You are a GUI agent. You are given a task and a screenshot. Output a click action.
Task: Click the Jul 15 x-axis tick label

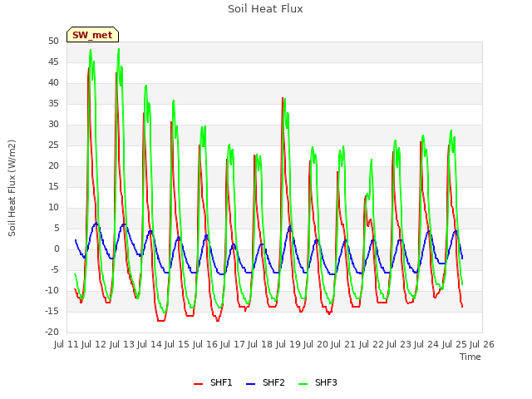177,344
